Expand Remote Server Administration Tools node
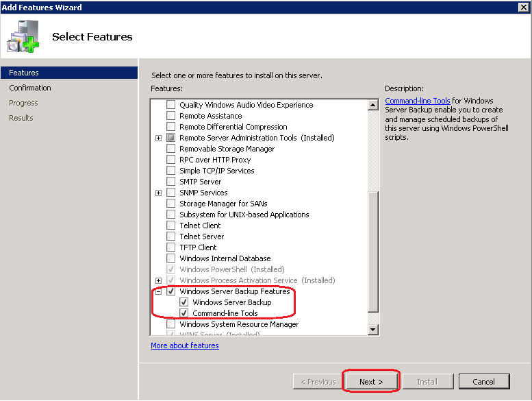The image size is (532, 401). point(158,138)
